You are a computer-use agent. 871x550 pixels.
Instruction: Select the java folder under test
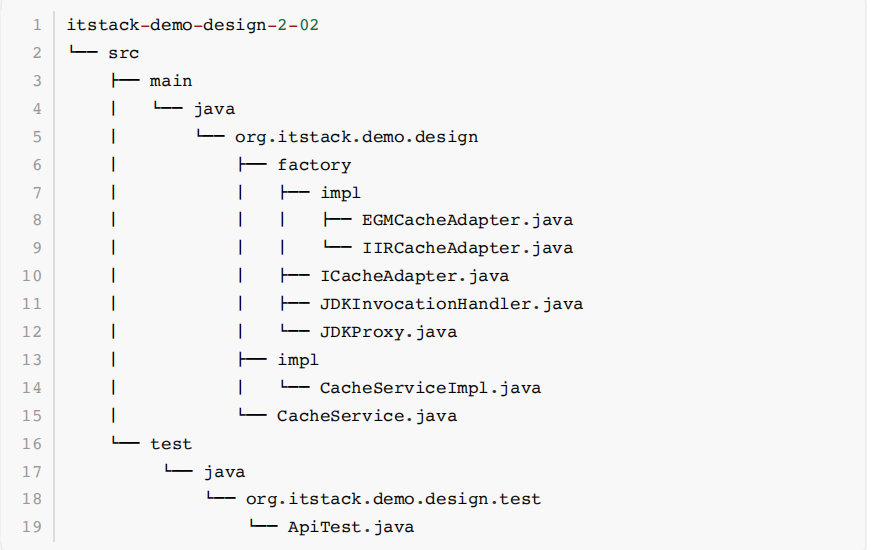click(224, 471)
